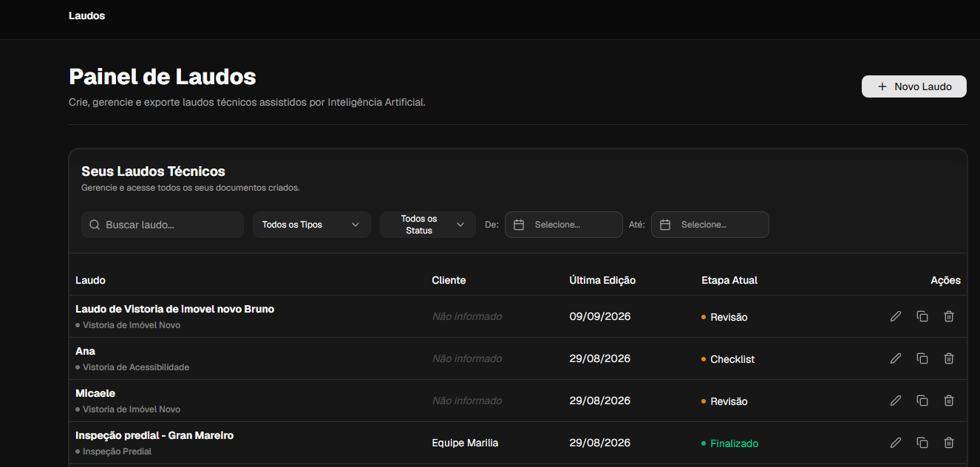The width and height of the screenshot is (980, 467).
Task: Duplicate the Laudo de Vistoria Bruno report
Action: tap(922, 316)
